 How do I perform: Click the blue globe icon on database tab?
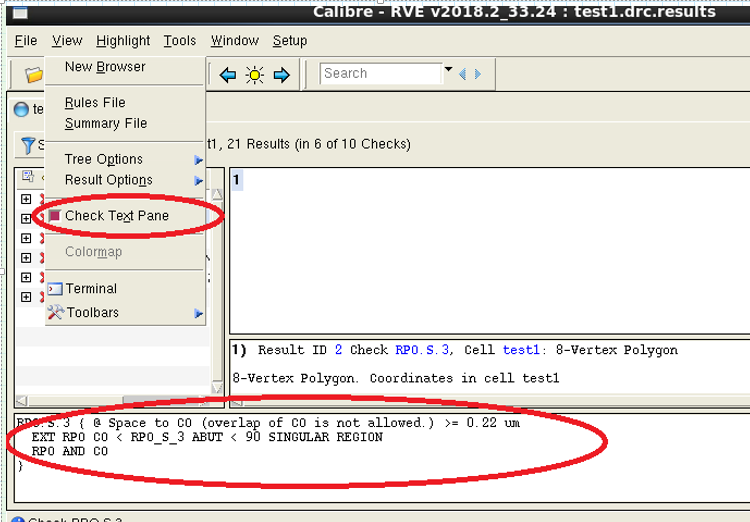pyautogui.click(x=21, y=110)
